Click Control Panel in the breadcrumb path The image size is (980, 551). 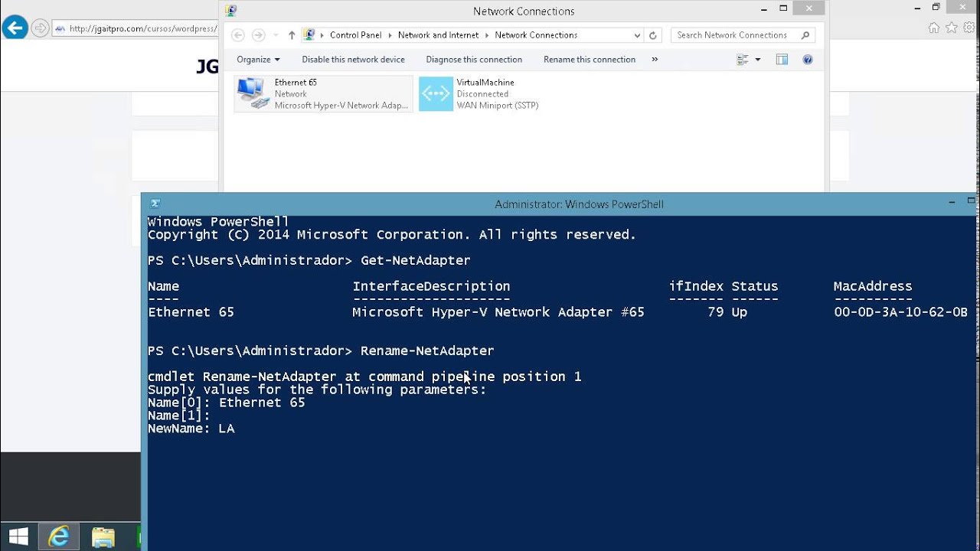point(355,35)
